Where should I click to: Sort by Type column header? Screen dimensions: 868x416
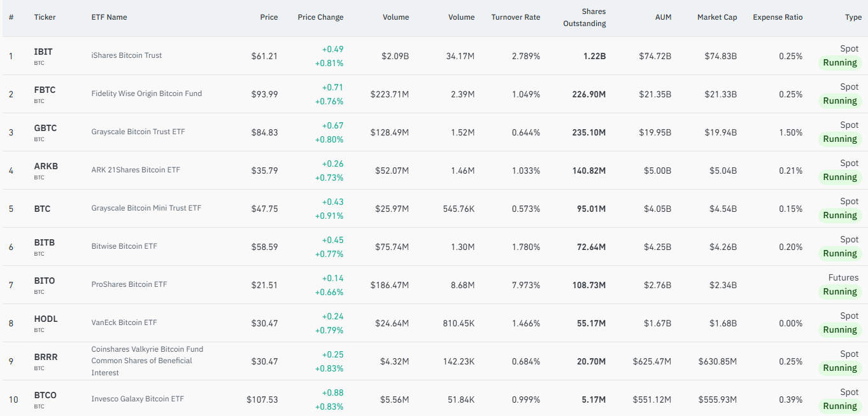(853, 17)
